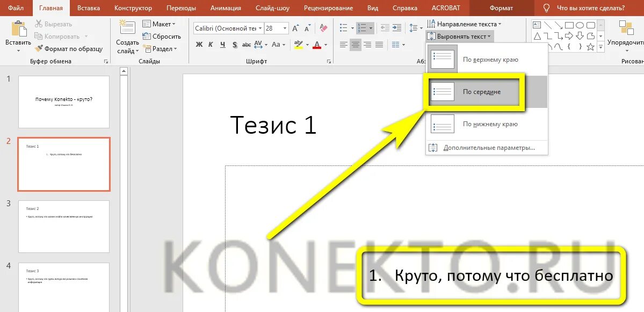Toggle Underline (Ч) formatting

(x=222, y=45)
